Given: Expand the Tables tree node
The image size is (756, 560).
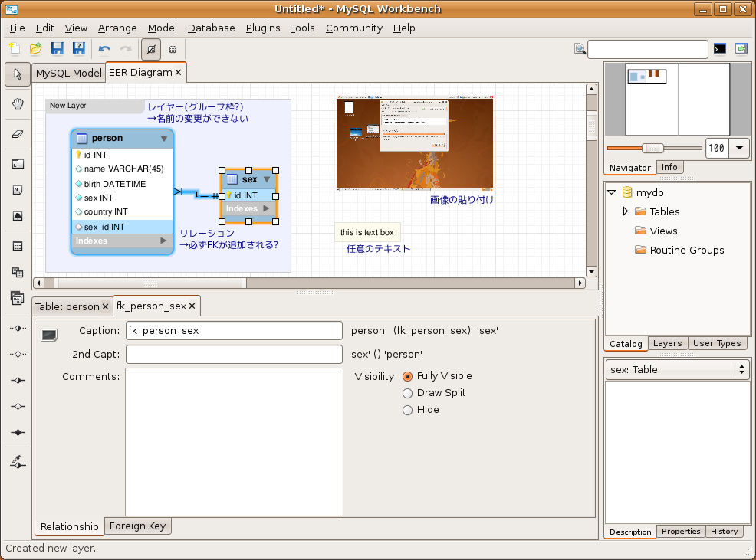Looking at the screenshot, I should pos(625,211).
